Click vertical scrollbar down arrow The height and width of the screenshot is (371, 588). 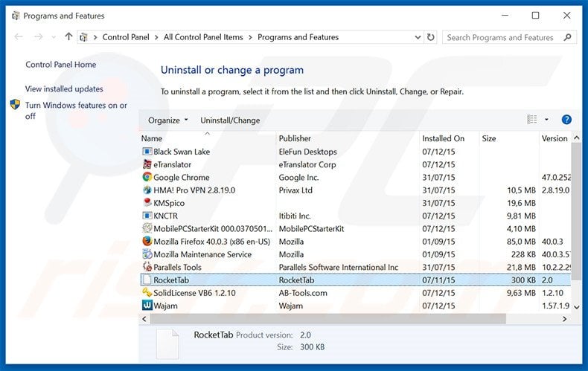click(x=576, y=307)
